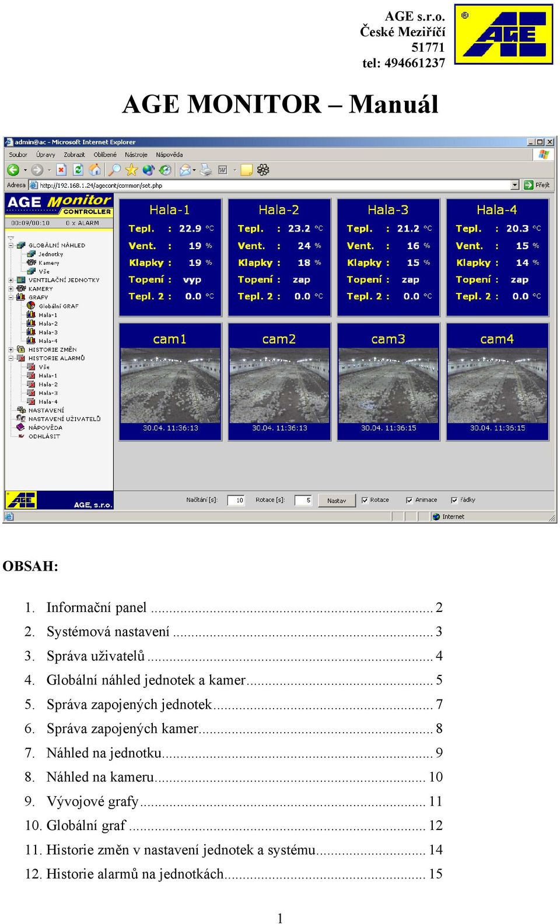Viewport: 560px width, 924px height.
Task: Open Jednotky under GLOBÁLNÍ NÁHLED
Action: [x=45, y=254]
